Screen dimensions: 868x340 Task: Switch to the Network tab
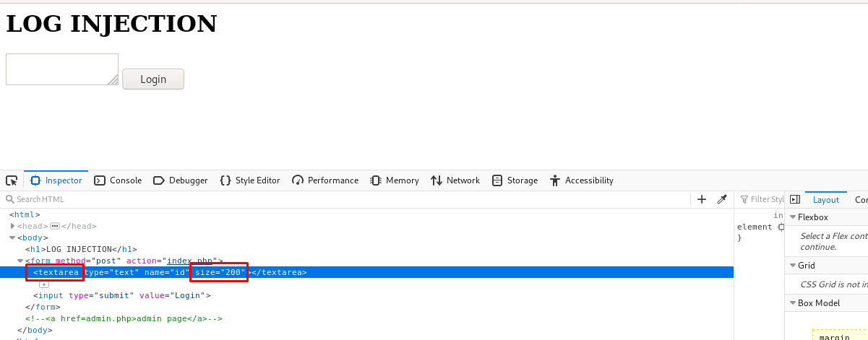pos(455,180)
